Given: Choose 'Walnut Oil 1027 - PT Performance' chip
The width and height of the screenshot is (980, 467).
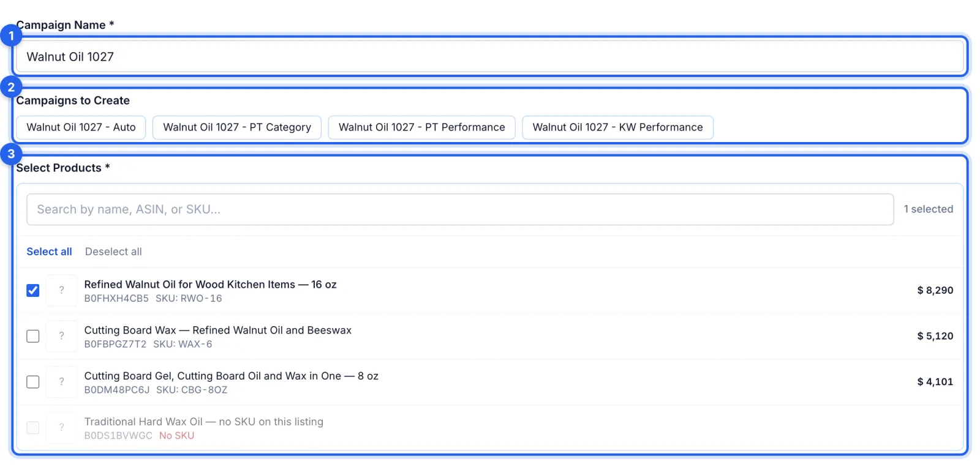Looking at the screenshot, I should [422, 127].
